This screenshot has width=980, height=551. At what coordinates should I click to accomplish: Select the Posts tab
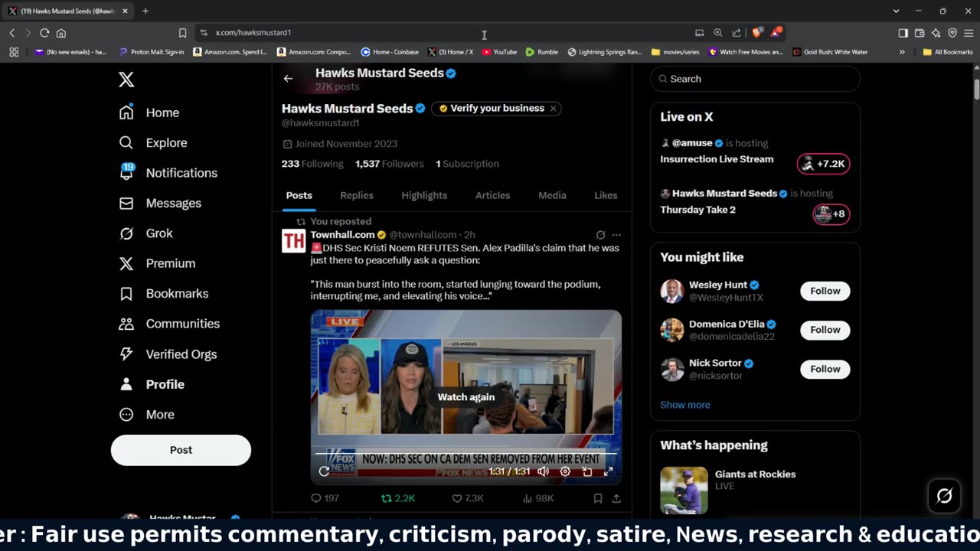pyautogui.click(x=299, y=195)
